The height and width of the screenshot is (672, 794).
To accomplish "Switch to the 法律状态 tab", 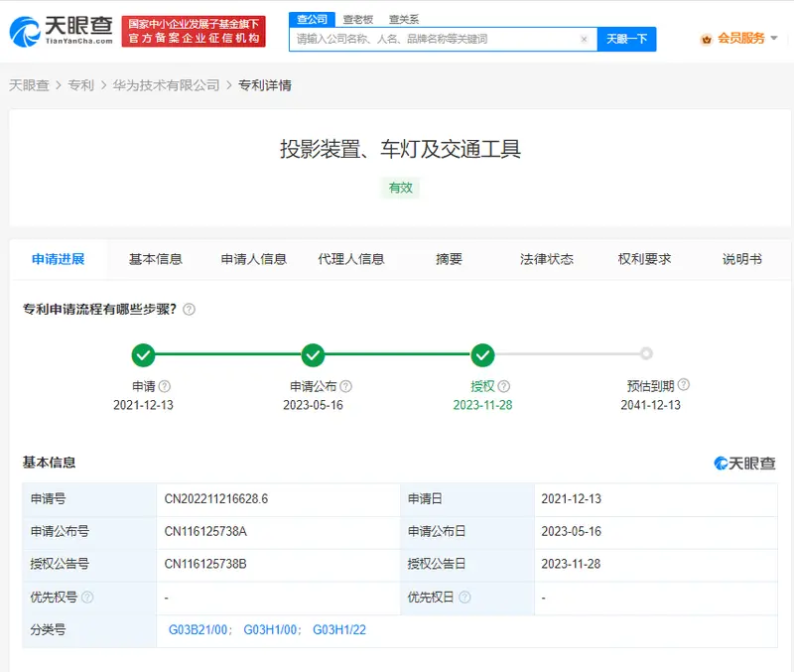I will [547, 259].
